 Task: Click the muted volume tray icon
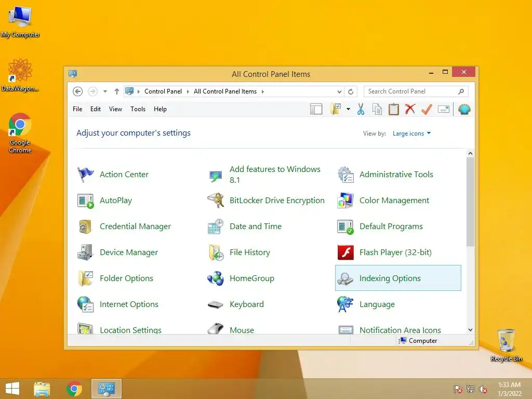click(484, 390)
